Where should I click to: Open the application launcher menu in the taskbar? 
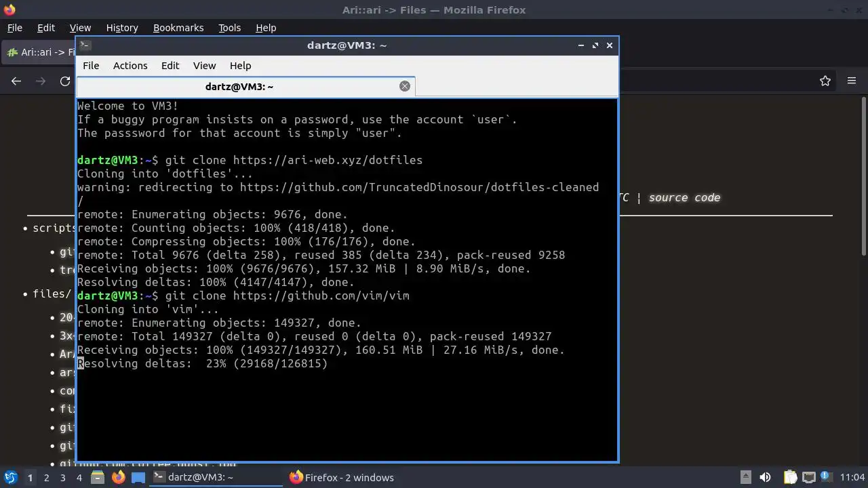(10, 477)
